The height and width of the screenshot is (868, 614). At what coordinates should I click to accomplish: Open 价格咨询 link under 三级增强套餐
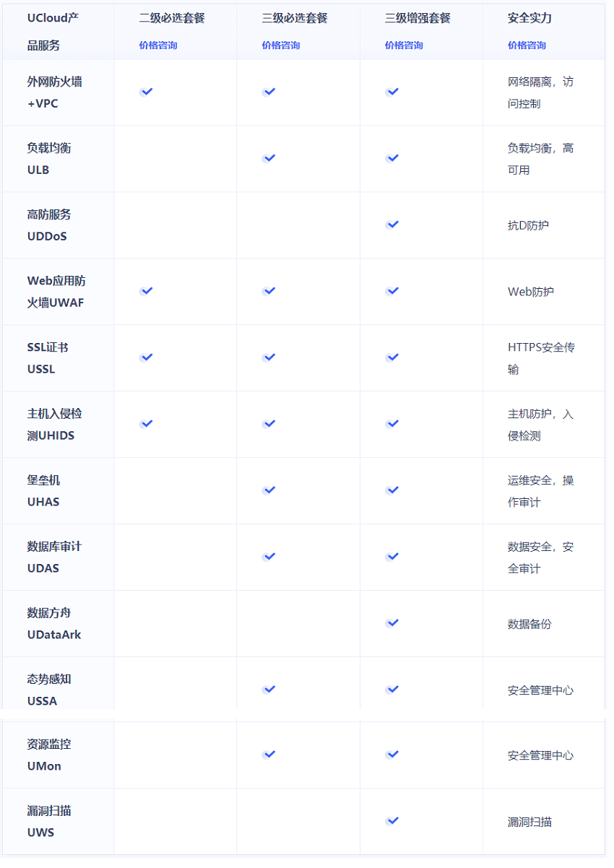[x=404, y=45]
